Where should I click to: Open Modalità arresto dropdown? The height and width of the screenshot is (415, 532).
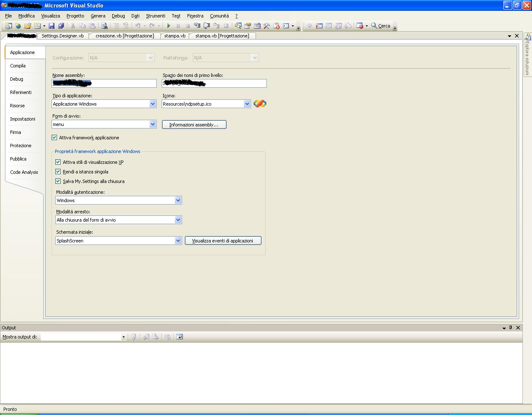coord(178,220)
